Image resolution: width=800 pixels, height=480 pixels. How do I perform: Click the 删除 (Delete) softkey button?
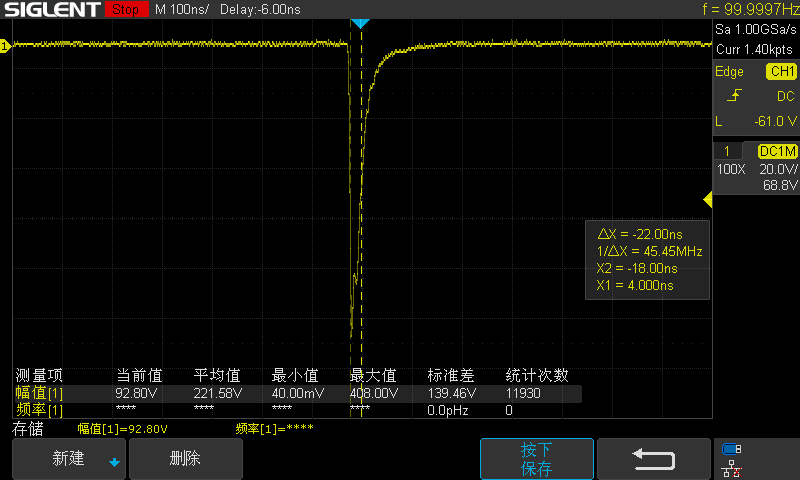(186, 459)
